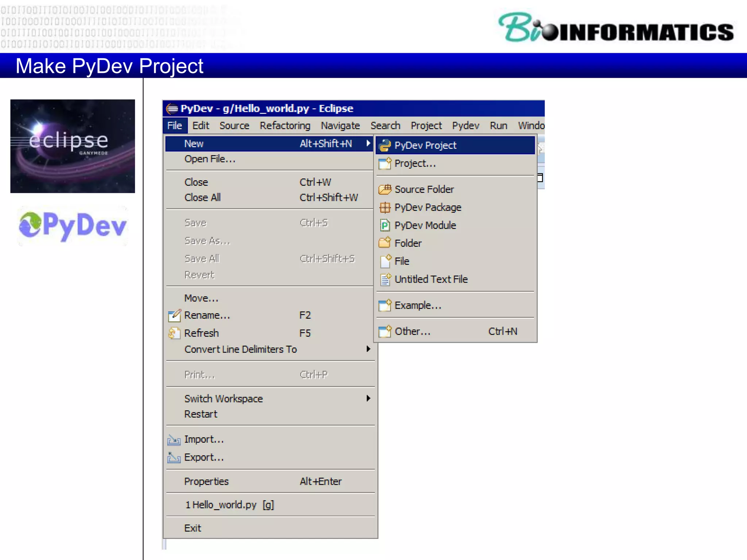
Task: Open the Project menu in menu bar
Action: (426, 126)
